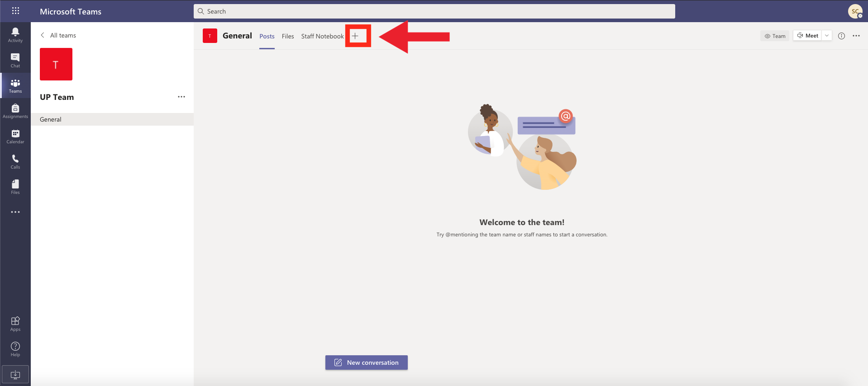
Task: Click the Microsoft Teams title
Action: click(x=71, y=11)
